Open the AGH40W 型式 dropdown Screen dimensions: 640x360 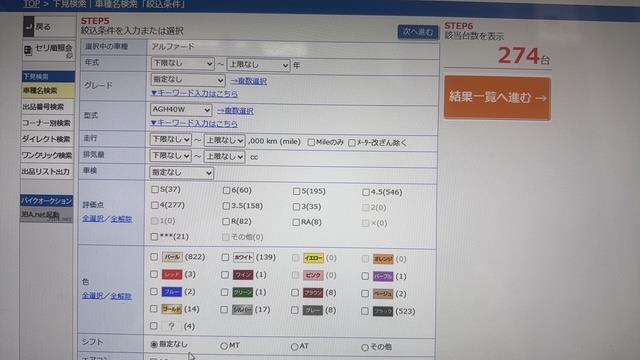[181, 110]
